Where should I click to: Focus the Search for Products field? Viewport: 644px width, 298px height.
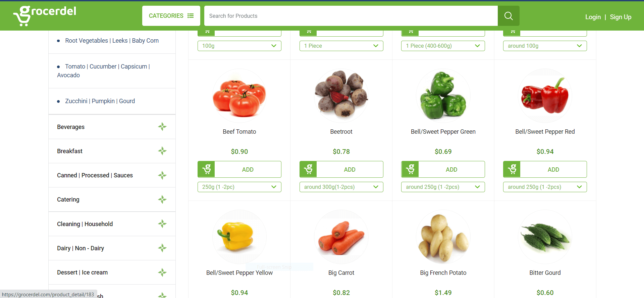[351, 16]
